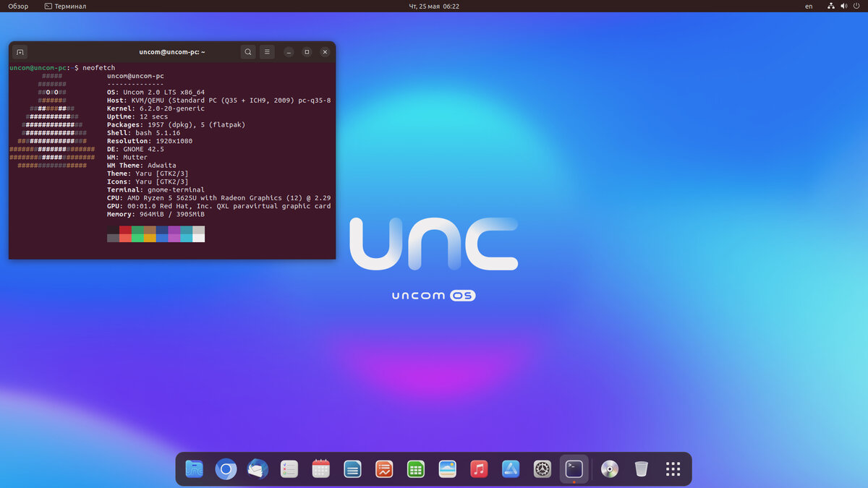The width and height of the screenshot is (868, 488).
Task: Open the To Do checklist app in dock
Action: pos(289,469)
